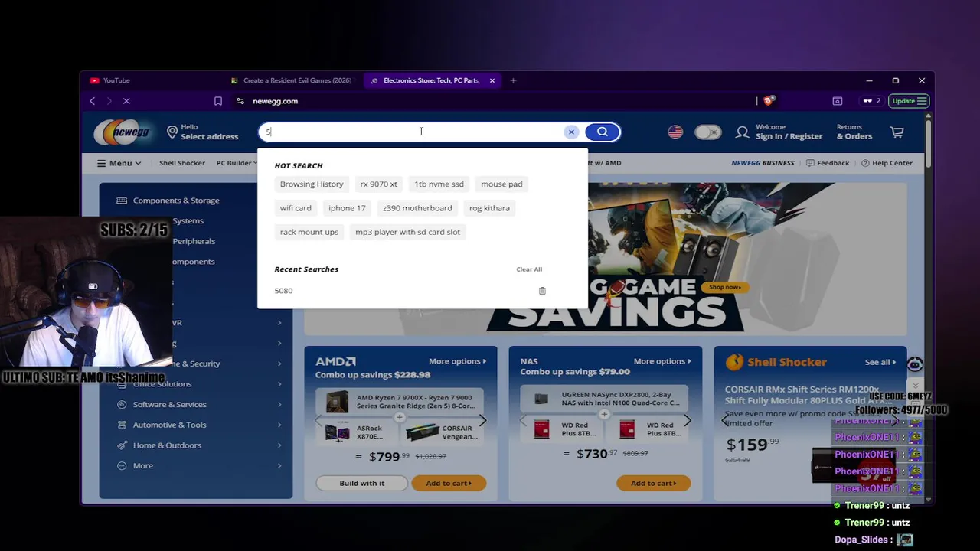Click the Automotive & Tools icon

click(122, 425)
